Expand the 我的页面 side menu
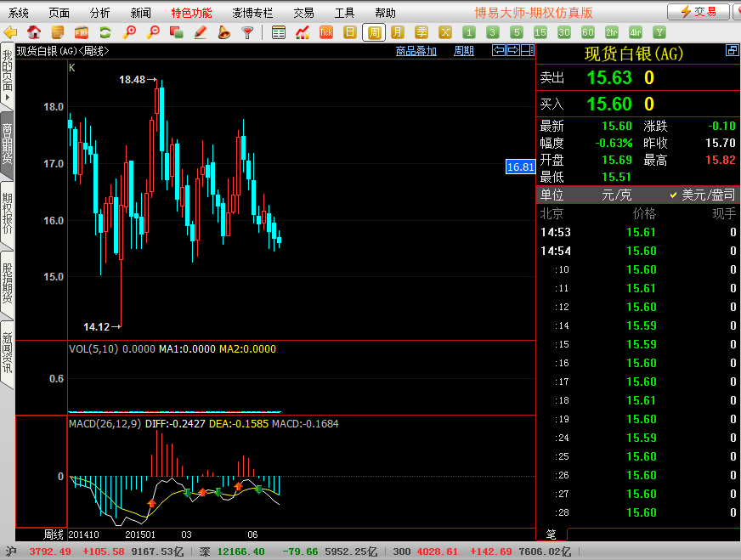 point(7,78)
